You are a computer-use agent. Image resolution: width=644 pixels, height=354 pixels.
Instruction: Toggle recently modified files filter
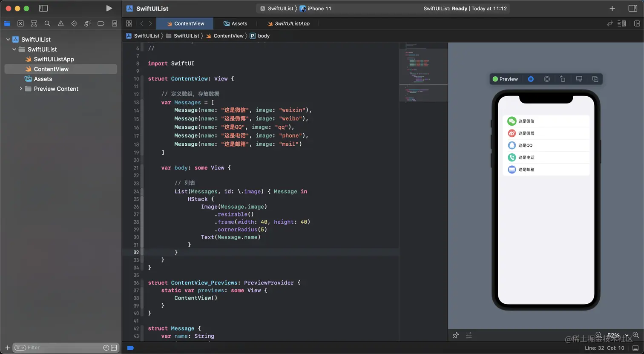tap(106, 348)
